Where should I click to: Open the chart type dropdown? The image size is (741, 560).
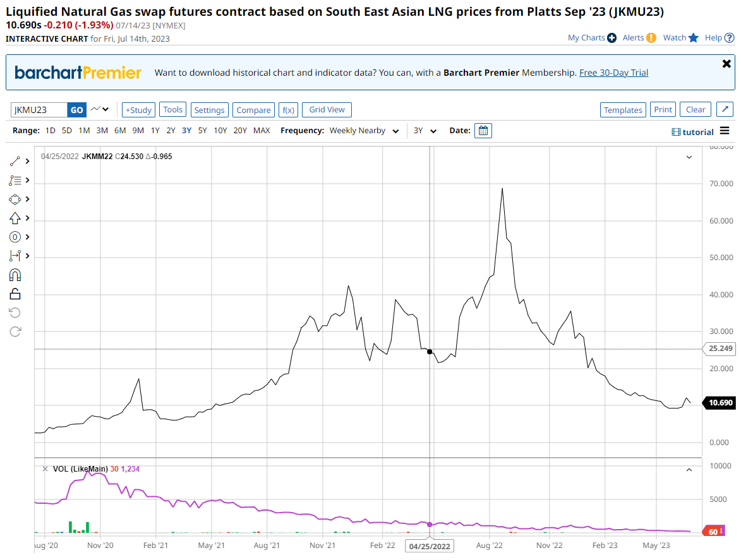point(99,109)
